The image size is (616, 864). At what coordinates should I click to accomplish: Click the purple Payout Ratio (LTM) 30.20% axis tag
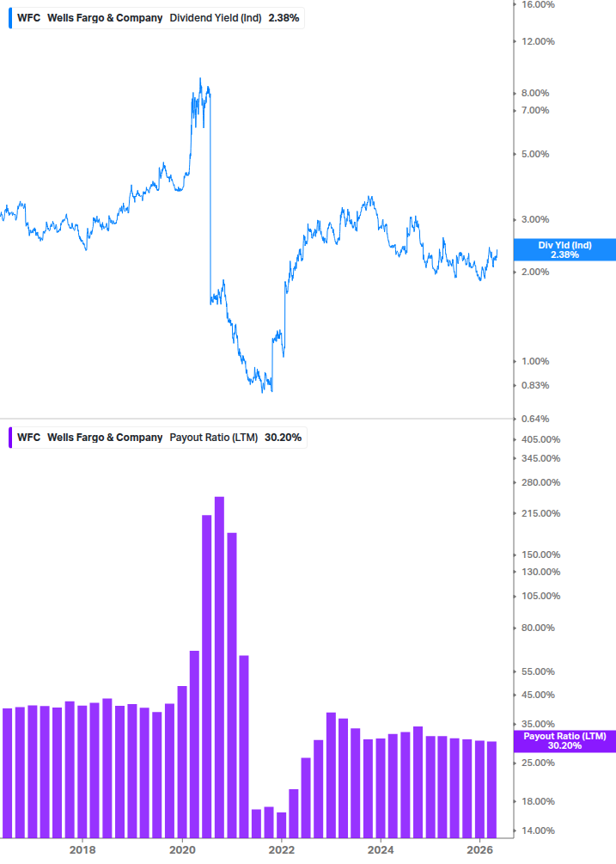564,741
